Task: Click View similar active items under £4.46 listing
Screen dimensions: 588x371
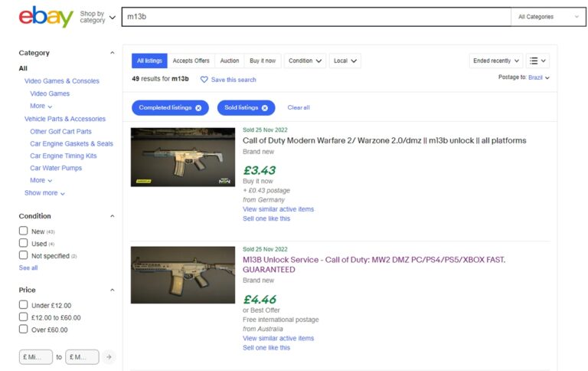Action: click(x=278, y=338)
